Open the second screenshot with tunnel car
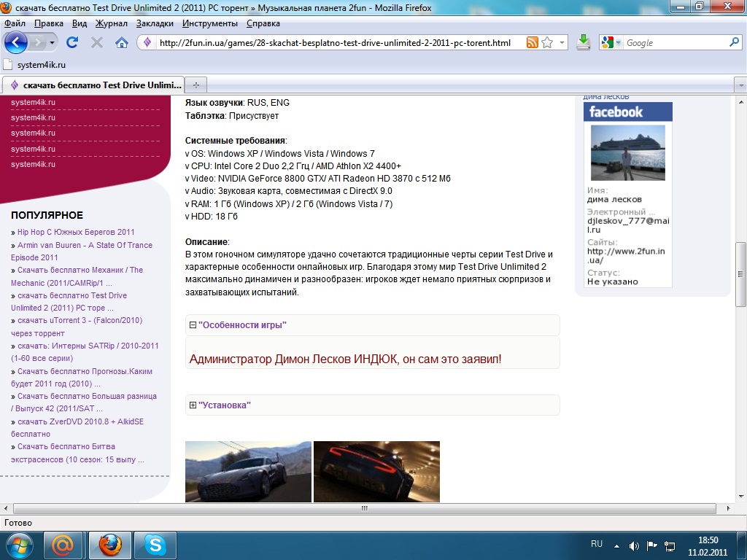 [376, 472]
